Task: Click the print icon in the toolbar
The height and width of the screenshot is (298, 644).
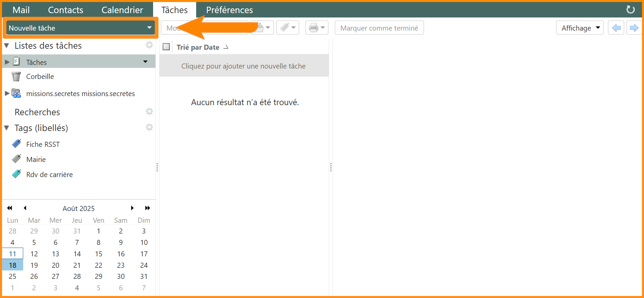Action: (313, 28)
